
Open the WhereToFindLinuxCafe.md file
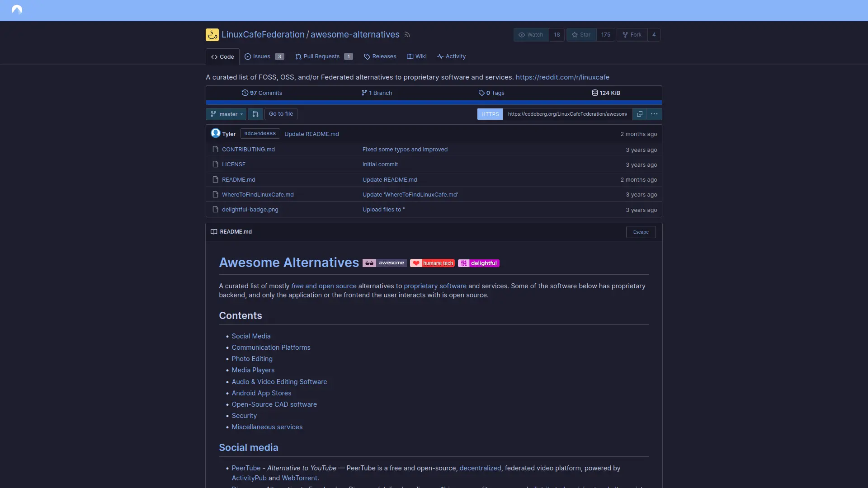click(258, 195)
